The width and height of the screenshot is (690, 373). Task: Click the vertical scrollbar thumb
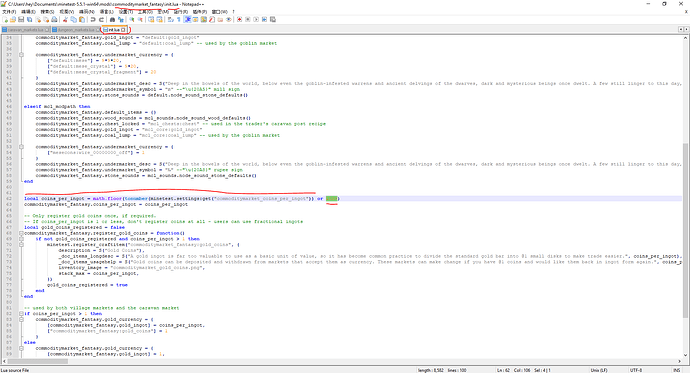[685, 230]
